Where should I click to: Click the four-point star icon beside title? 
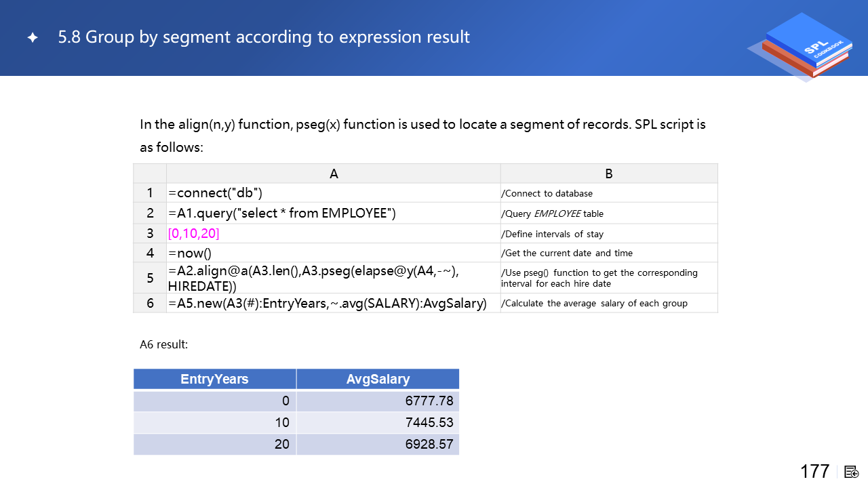click(32, 38)
